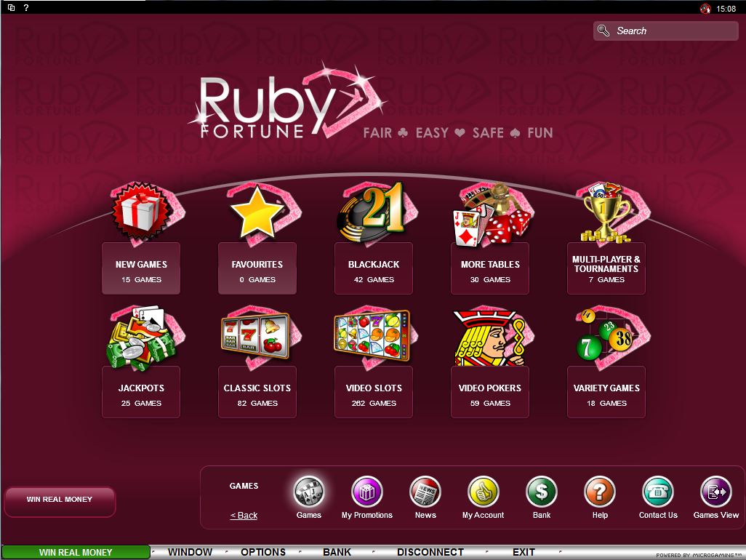Viewport: 746px width, 560px height.
Task: Choose Exit in bottom bar
Action: pyautogui.click(x=524, y=552)
